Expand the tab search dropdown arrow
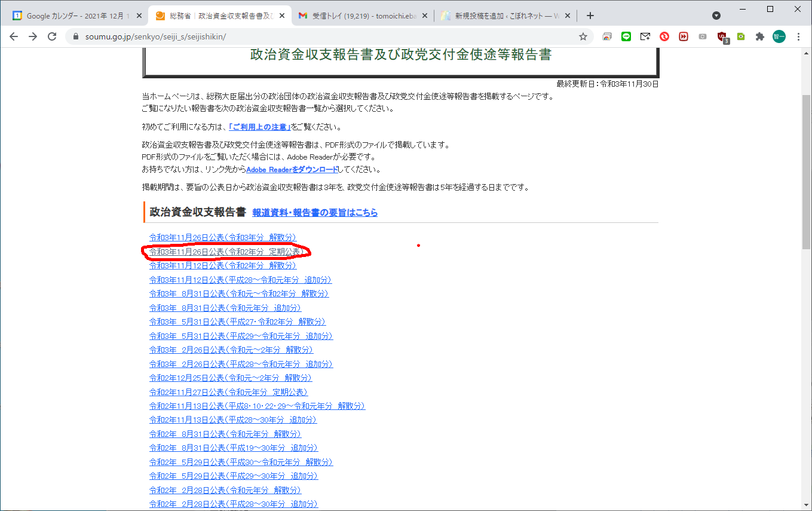This screenshot has height=511, width=812. click(716, 16)
